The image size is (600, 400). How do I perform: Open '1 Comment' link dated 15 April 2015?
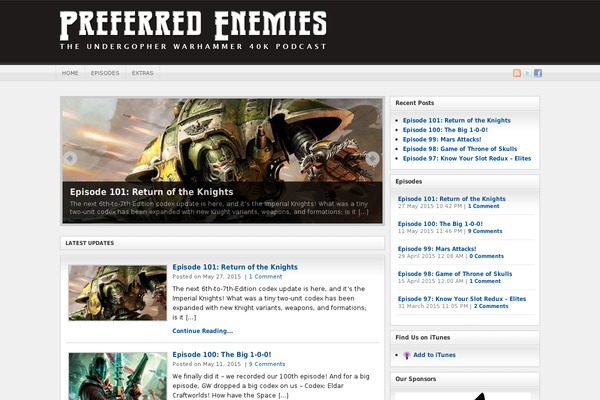coord(485,281)
